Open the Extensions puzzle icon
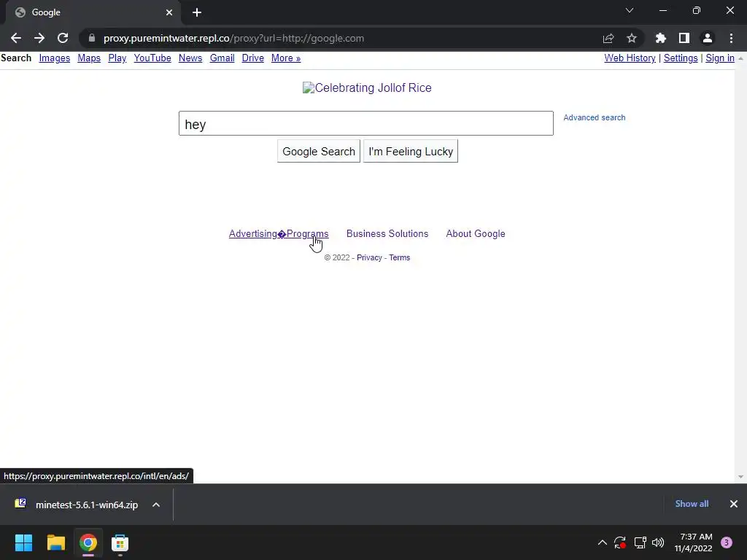The width and height of the screenshot is (747, 560). (x=661, y=38)
